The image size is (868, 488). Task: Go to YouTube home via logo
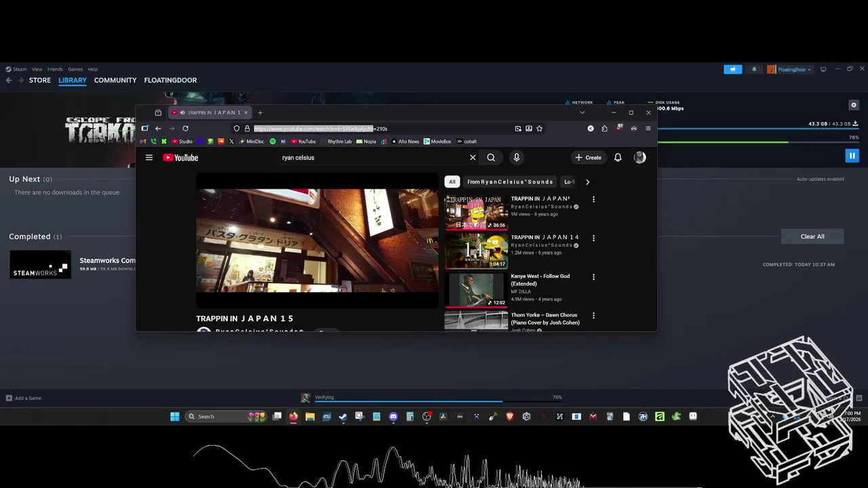coord(180,157)
